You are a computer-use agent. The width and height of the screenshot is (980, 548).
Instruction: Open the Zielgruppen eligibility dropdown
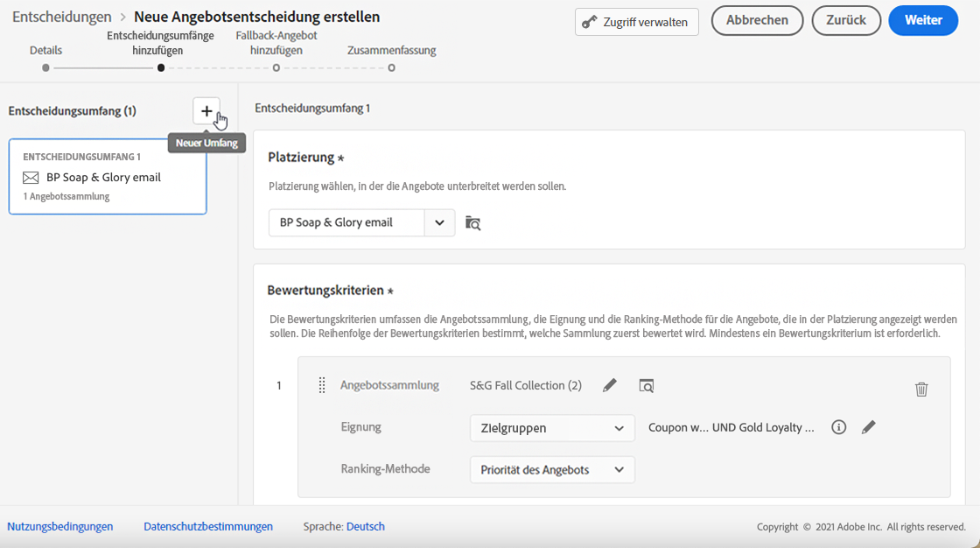pos(552,428)
